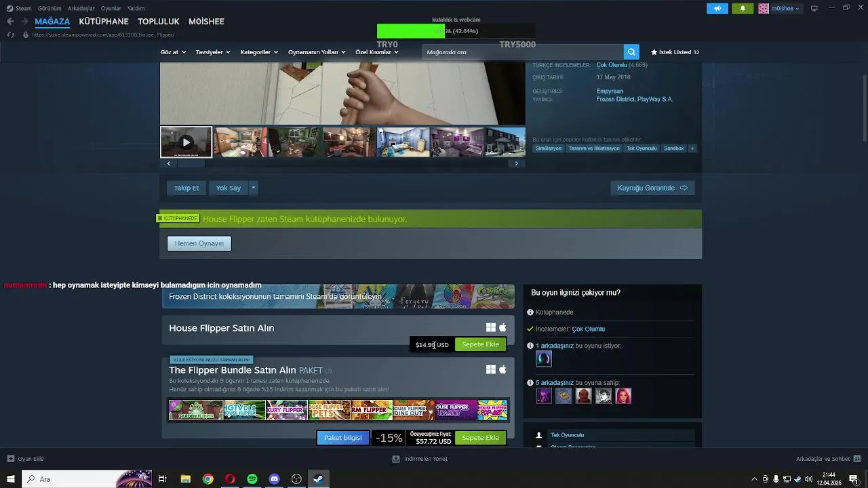Open Discord from the taskbar
Image resolution: width=868 pixels, height=488 pixels.
tap(275, 479)
